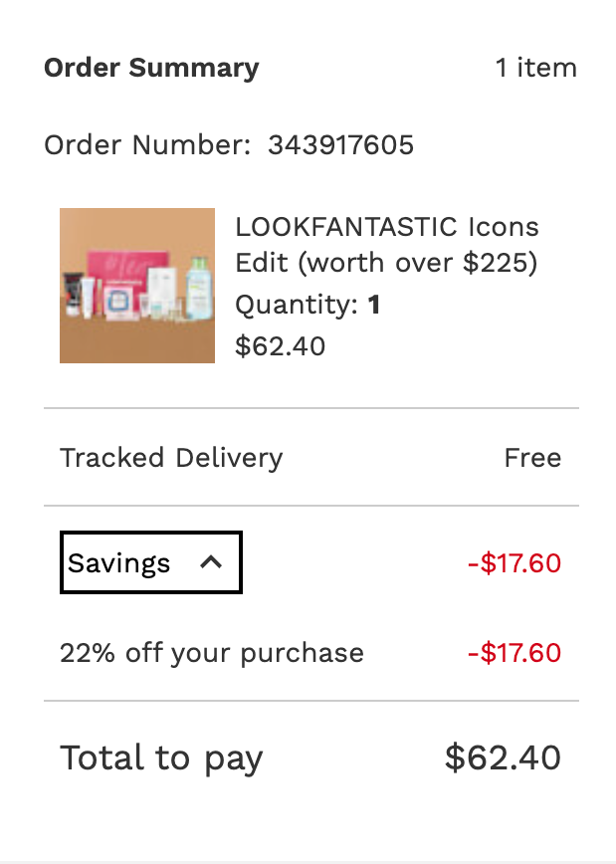
Task: Click the '1 item' count text
Action: 535,68
